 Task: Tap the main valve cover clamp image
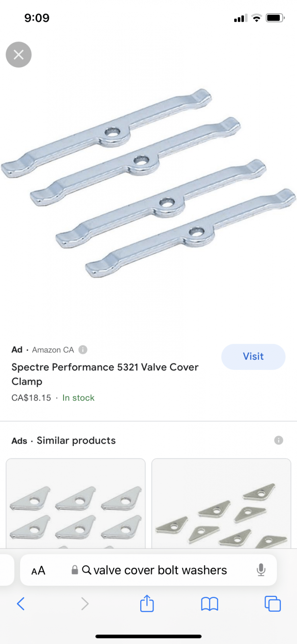point(148,183)
